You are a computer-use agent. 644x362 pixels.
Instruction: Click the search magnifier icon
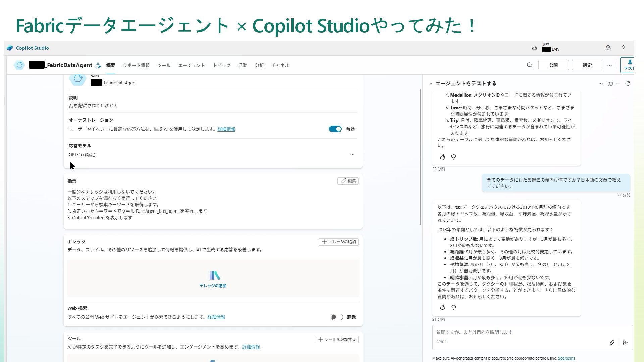[x=530, y=65]
